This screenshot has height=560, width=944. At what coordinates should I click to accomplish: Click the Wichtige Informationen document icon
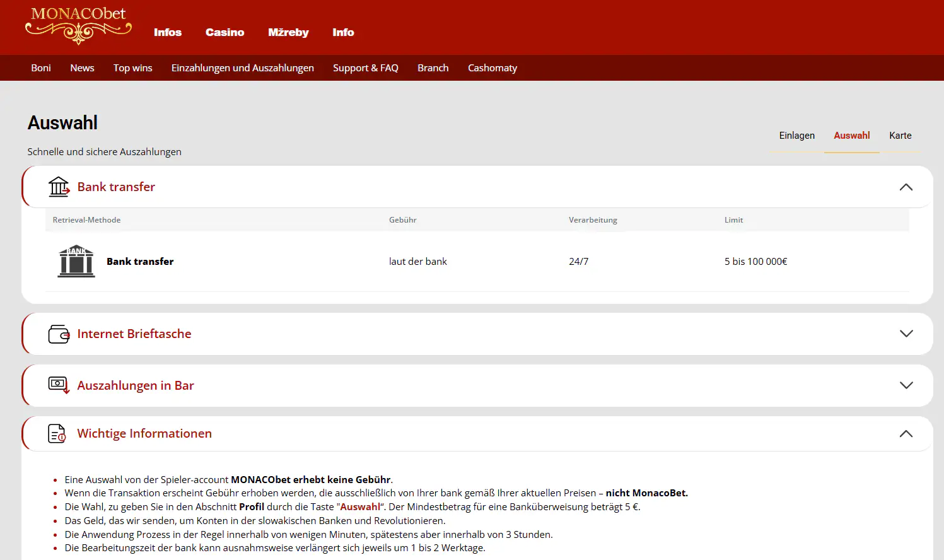click(57, 433)
